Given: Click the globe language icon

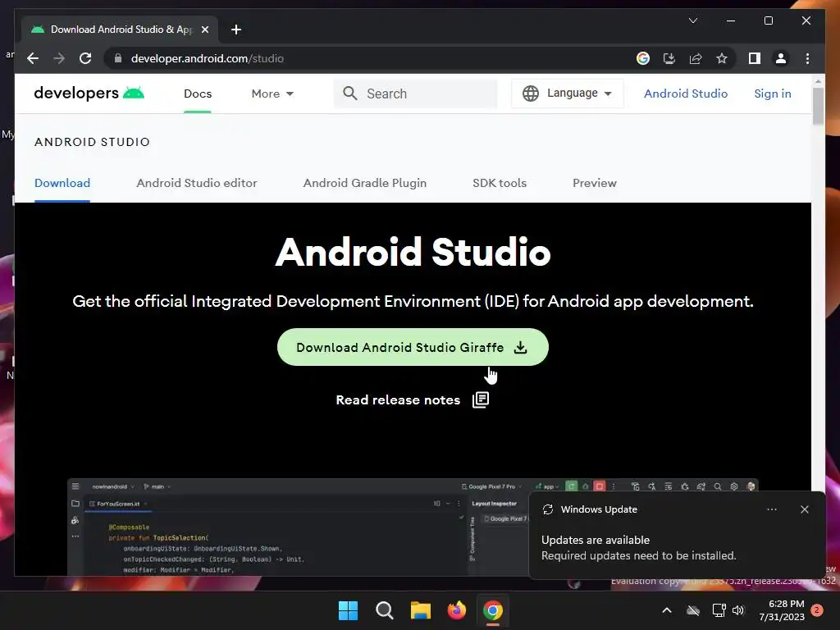Looking at the screenshot, I should (x=531, y=94).
